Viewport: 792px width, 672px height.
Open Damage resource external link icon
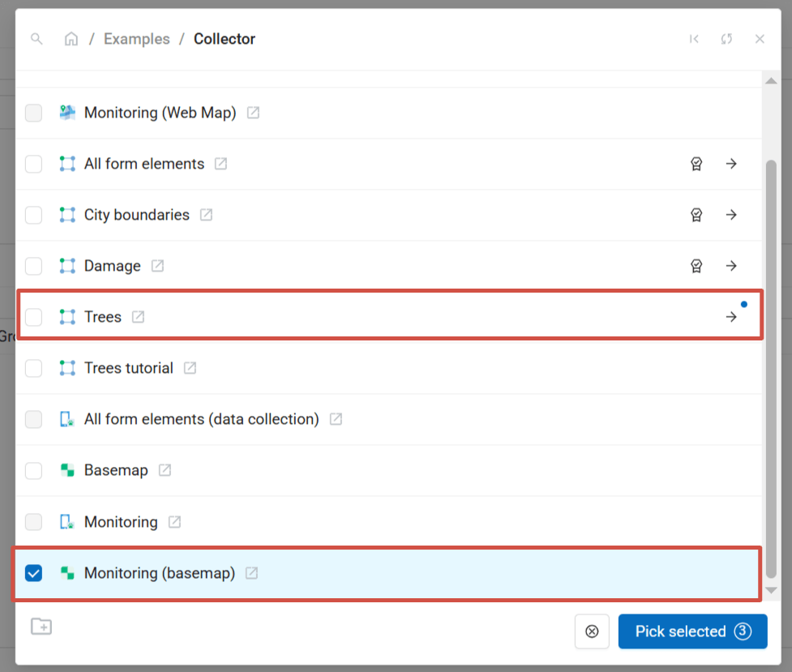coord(158,266)
